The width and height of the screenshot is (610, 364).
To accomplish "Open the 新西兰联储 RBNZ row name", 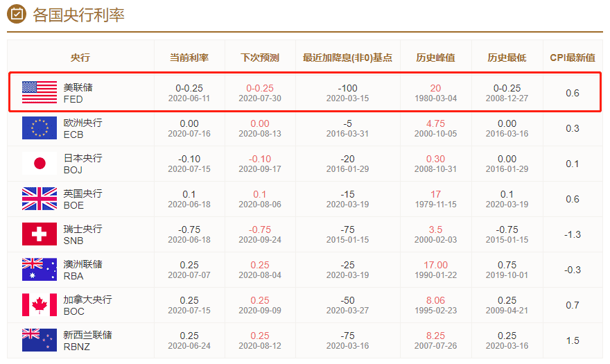I will click(x=87, y=341).
